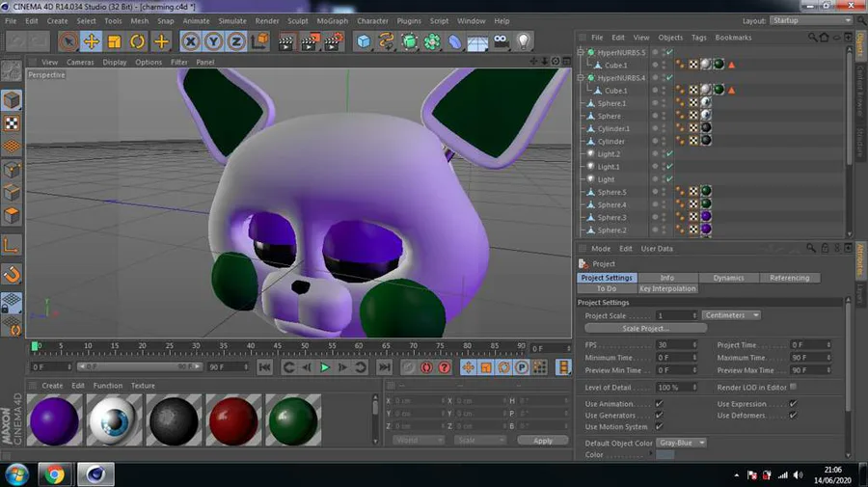
Task: Render active view clapperboard icon
Action: pyautogui.click(x=286, y=41)
